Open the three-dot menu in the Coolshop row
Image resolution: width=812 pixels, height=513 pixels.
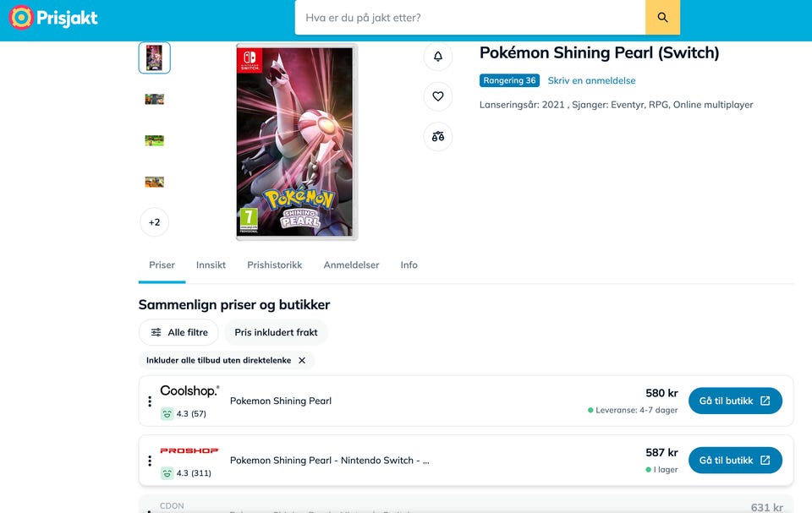click(150, 401)
